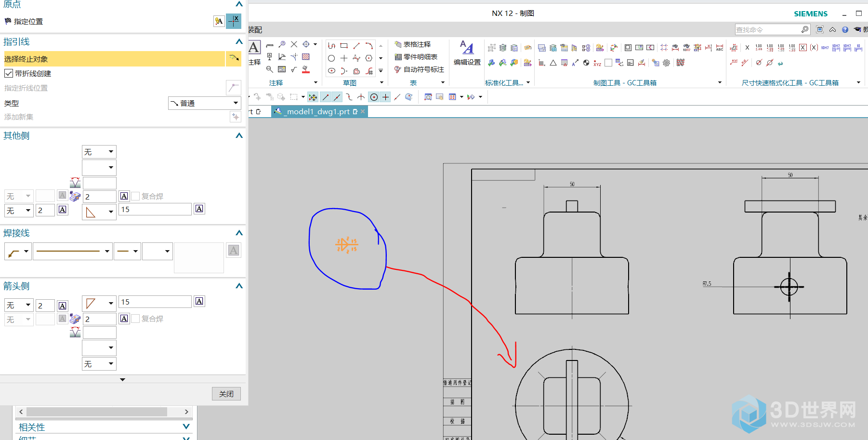
Task: Close the _model1_dwg1.prt tab
Action: [x=363, y=111]
